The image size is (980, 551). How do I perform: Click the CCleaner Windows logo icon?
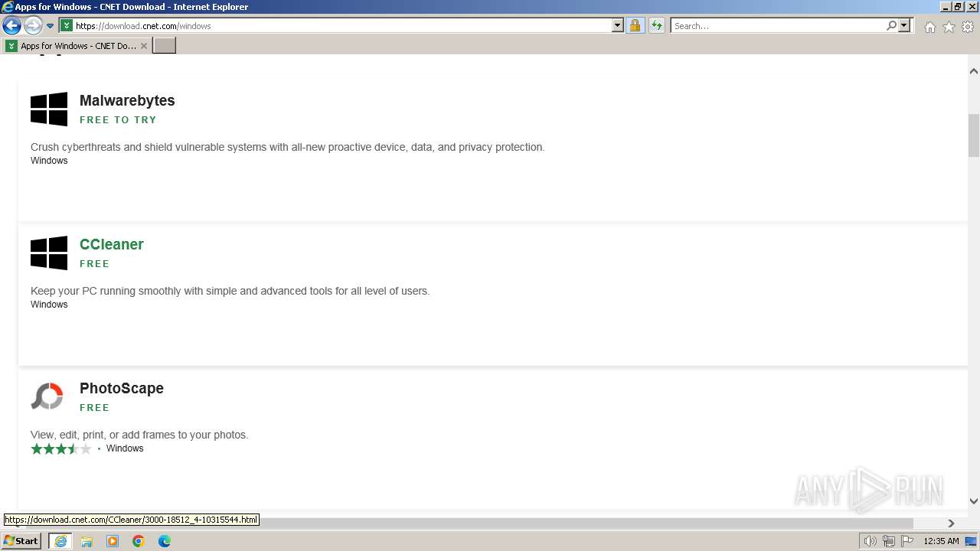pos(49,253)
